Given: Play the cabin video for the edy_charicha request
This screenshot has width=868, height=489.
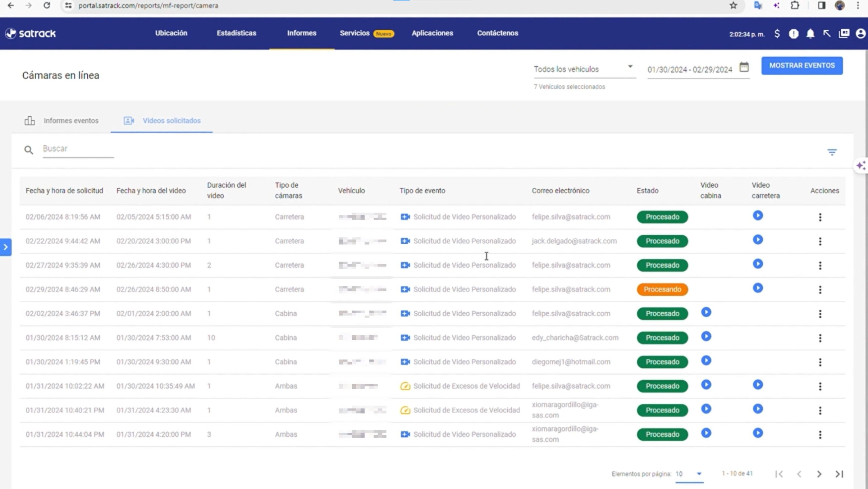Looking at the screenshot, I should click(x=706, y=336).
